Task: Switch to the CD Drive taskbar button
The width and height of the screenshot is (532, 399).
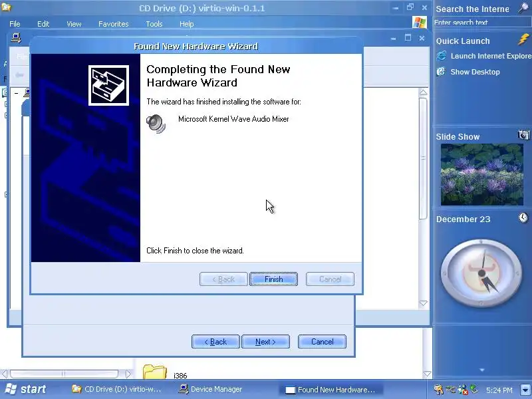Action: [118, 389]
